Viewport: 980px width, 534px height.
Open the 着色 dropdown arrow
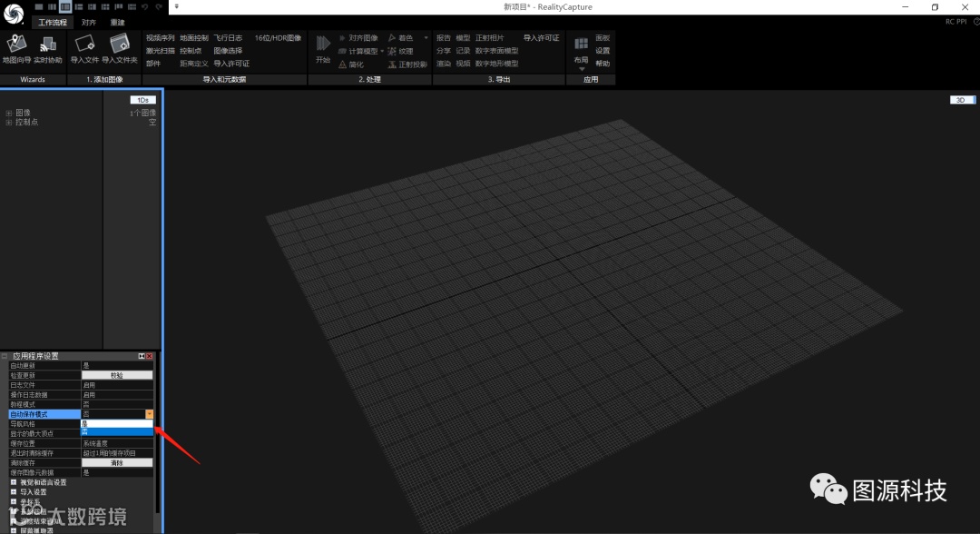(x=426, y=38)
